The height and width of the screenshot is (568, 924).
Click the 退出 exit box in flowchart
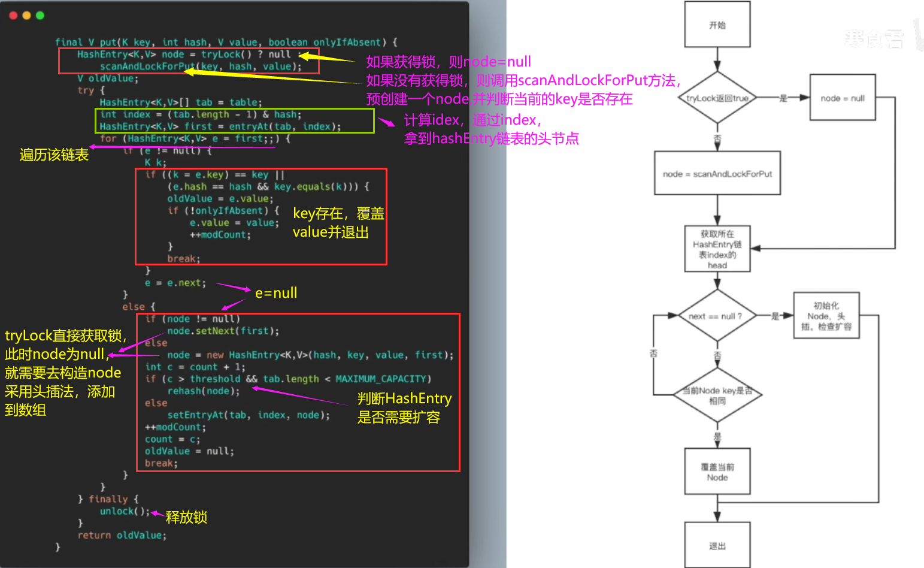click(717, 545)
